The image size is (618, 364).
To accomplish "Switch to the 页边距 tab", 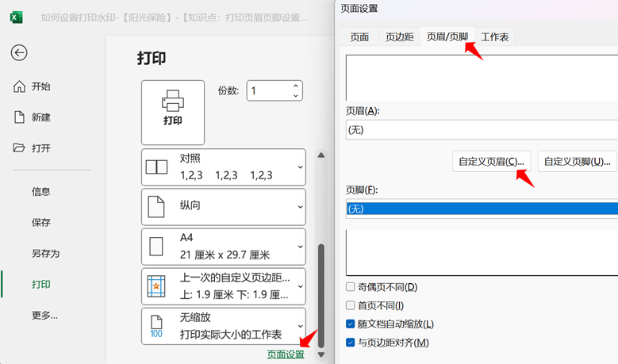I will [x=399, y=36].
